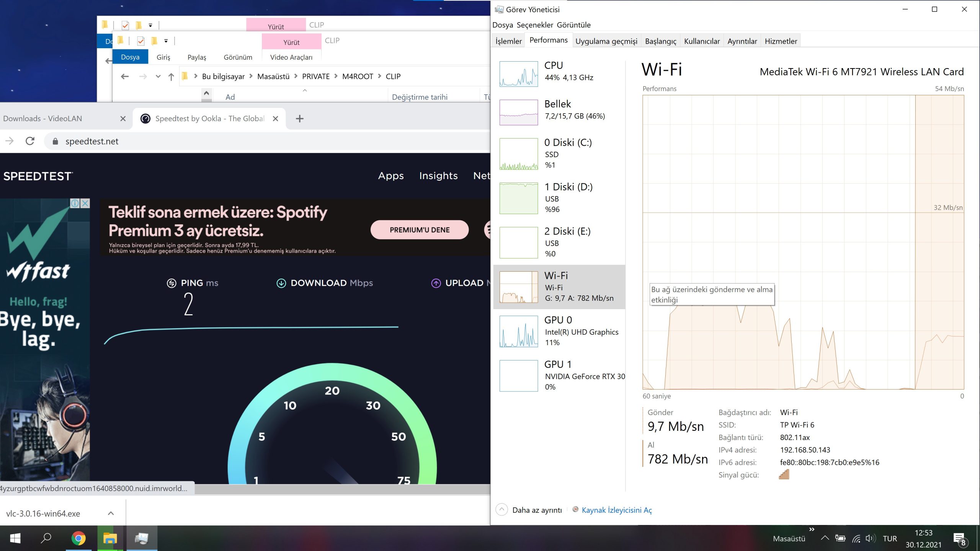
Task: Reload the speedtest.net page
Action: click(30, 141)
